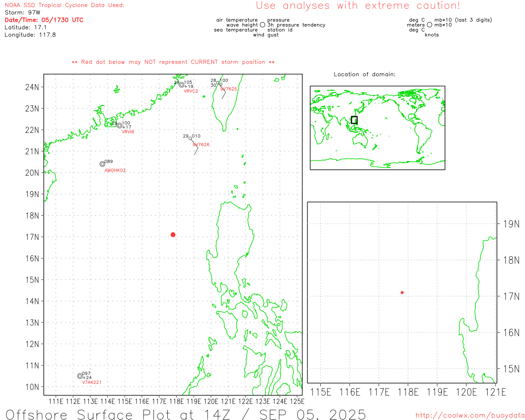Click the VRVI8 station circle marker
The height and width of the screenshot is (420, 525).
click(120, 126)
